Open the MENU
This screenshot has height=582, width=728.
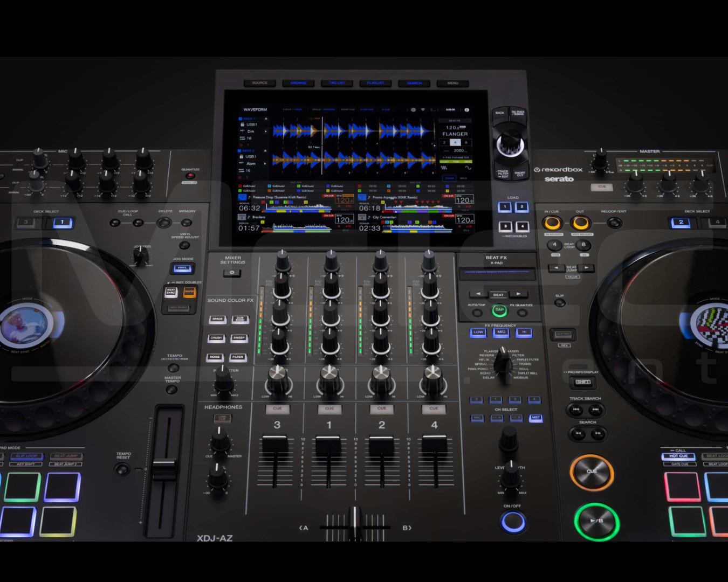[453, 83]
